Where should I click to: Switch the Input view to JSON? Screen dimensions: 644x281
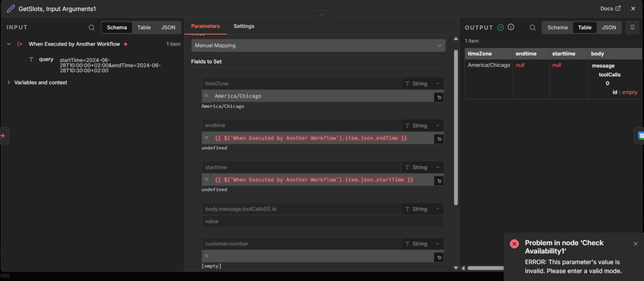pyautogui.click(x=168, y=28)
